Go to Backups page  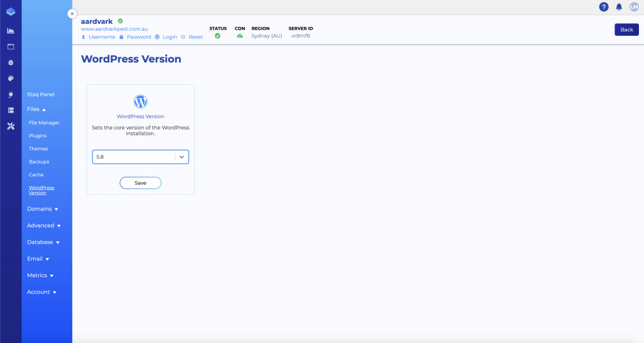39,162
